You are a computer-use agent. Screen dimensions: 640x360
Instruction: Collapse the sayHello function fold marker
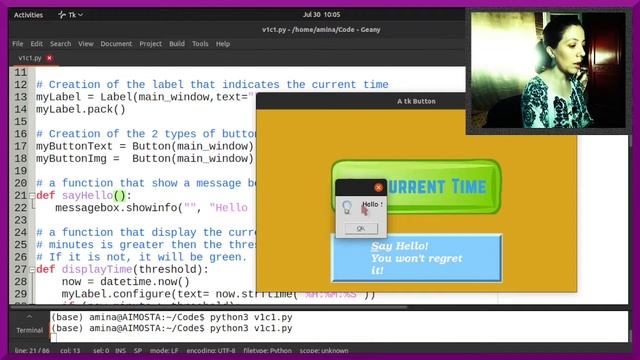pyautogui.click(x=32, y=196)
